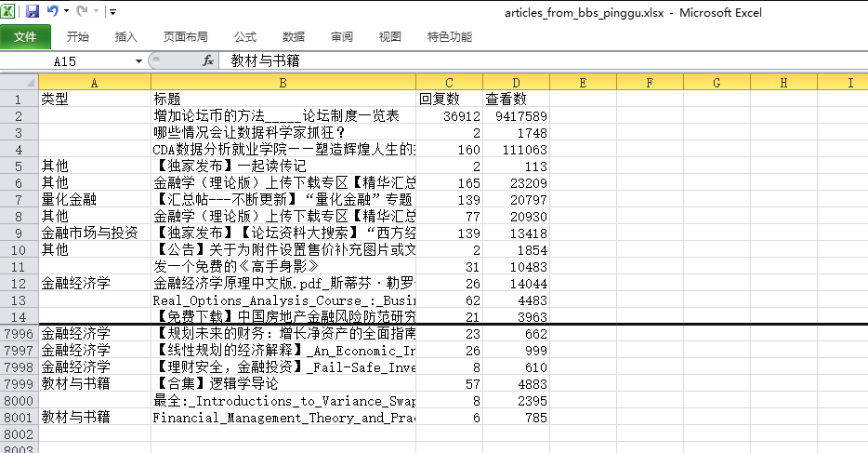Screen dimensions: 868x453
Task: Switch to the 插入 ribbon tab
Action: click(x=125, y=37)
